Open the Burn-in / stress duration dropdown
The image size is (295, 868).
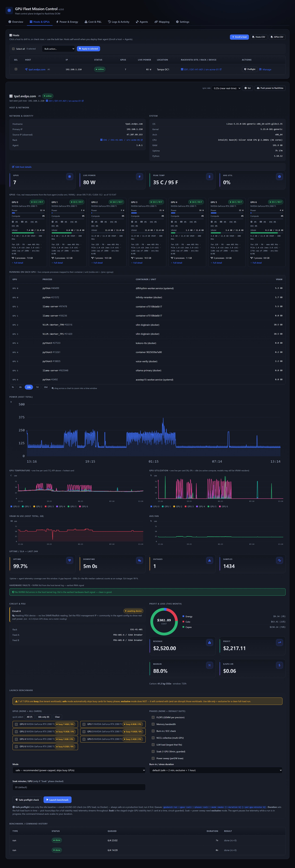pos(216,770)
